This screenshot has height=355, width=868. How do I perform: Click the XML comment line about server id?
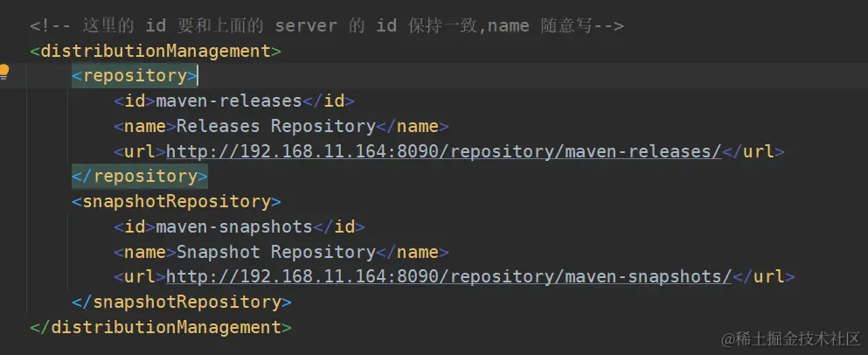[327, 25]
